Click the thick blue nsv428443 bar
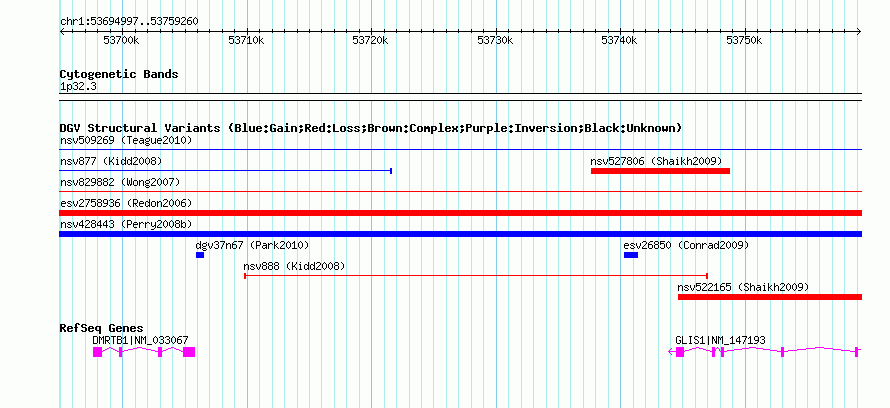The width and height of the screenshot is (890, 408). click(461, 234)
